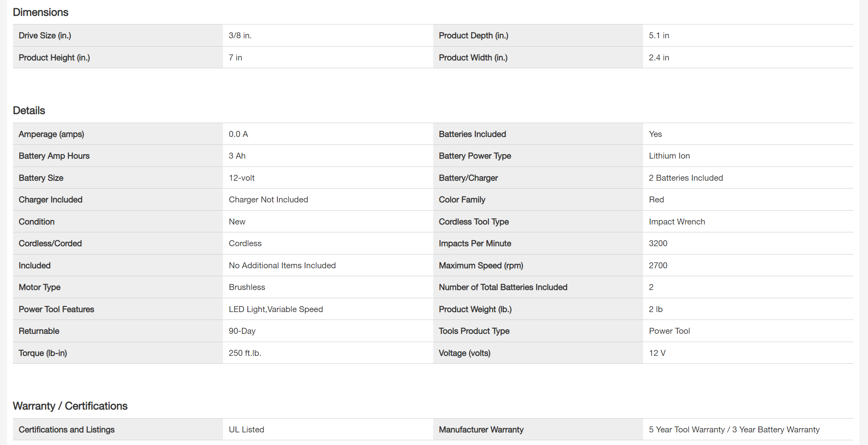The width and height of the screenshot is (868, 445).
Task: Click the 5 Year Tool Warranty text
Action: tap(687, 430)
